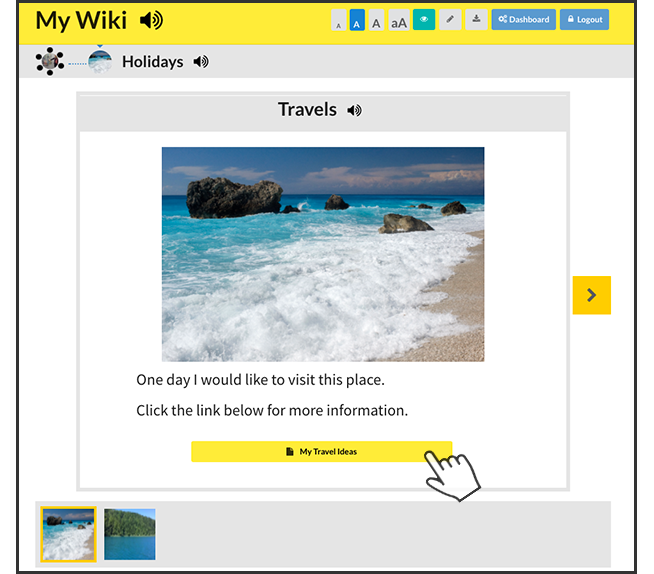This screenshot has width=654, height=574.
Task: Select the smallest font size A
Action: [338, 20]
